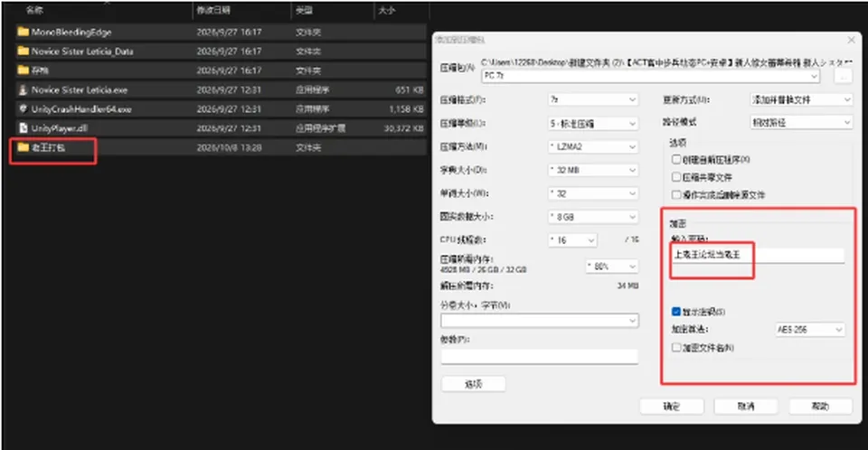Image resolution: width=868 pixels, height=450 pixels.
Task: Open the CPU 线程数 dropdown showing 16
Action: (572, 240)
